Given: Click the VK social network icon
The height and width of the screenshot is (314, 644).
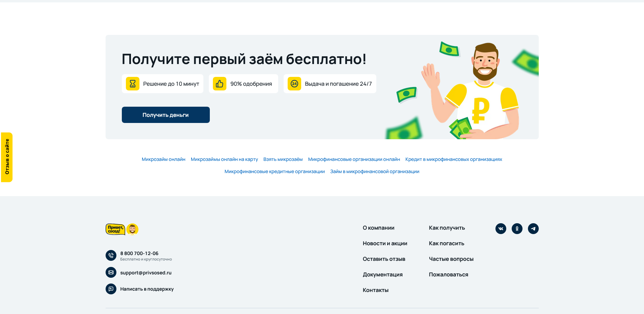Looking at the screenshot, I should (x=501, y=229).
